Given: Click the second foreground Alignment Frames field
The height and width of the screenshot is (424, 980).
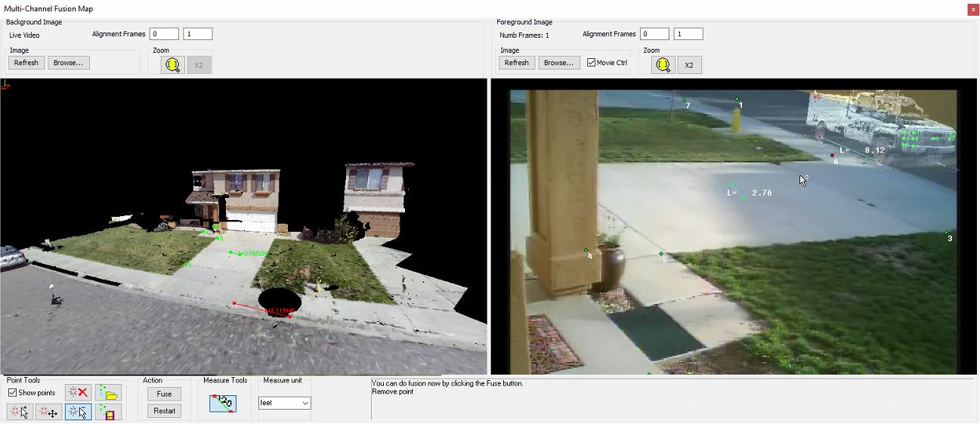Looking at the screenshot, I should 688,34.
